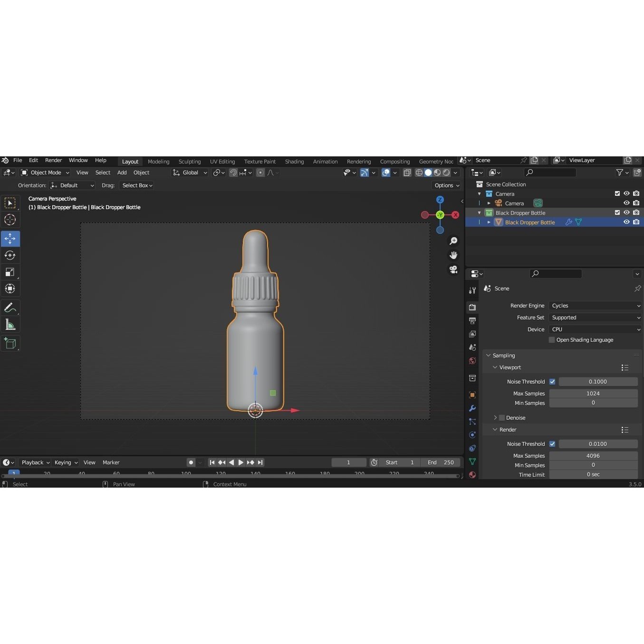Open the Material Properties tab

[472, 474]
